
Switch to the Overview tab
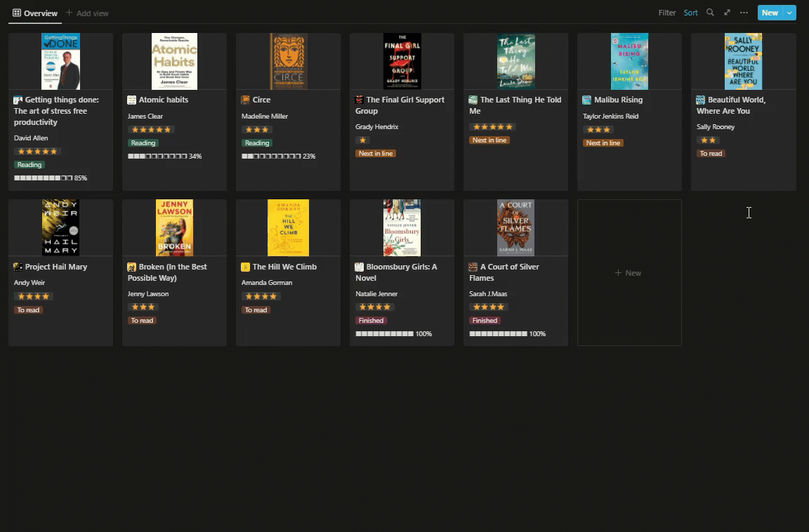click(x=35, y=13)
